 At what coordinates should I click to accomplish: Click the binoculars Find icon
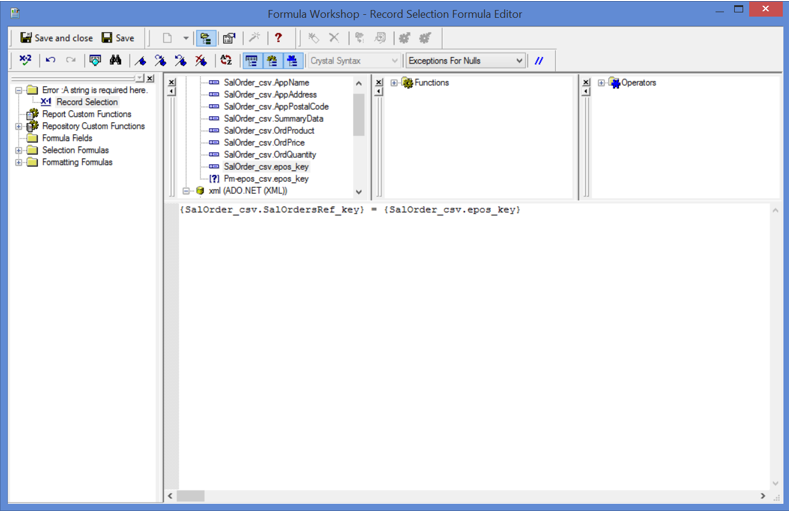pos(116,61)
